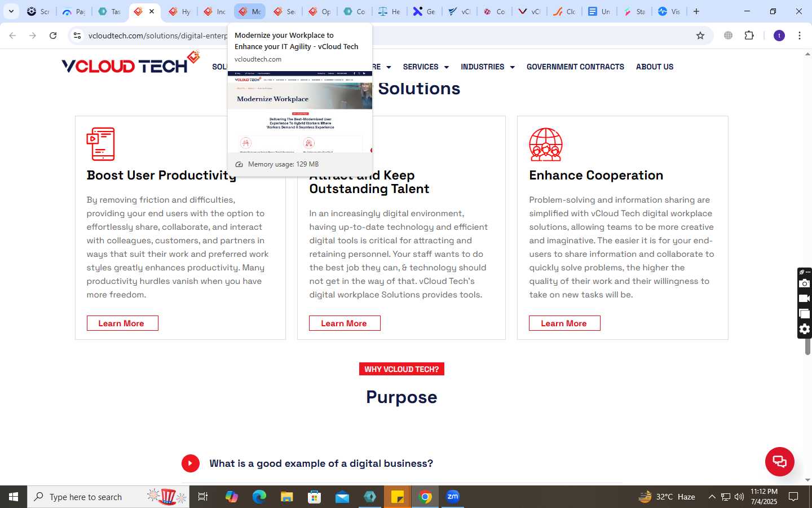Switch to the 'Sta' browser tab
Viewport: 812px width, 508px height.
pos(634,11)
